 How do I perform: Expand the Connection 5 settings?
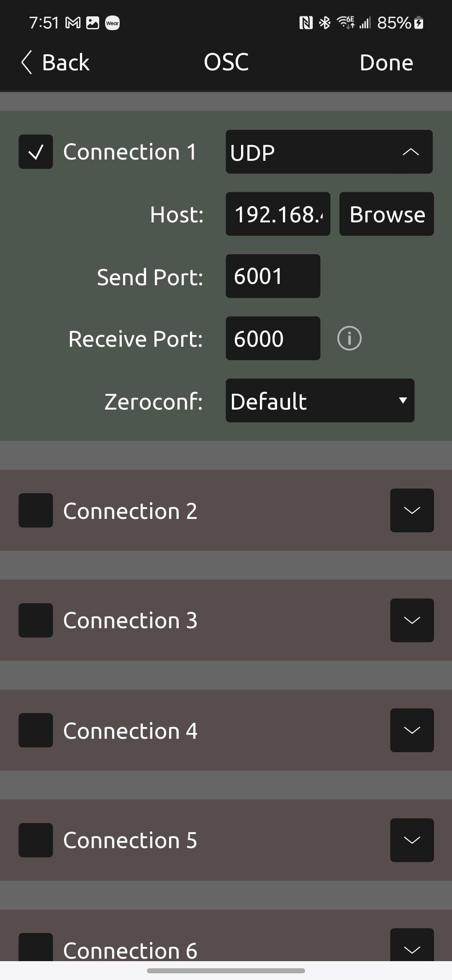tap(412, 840)
